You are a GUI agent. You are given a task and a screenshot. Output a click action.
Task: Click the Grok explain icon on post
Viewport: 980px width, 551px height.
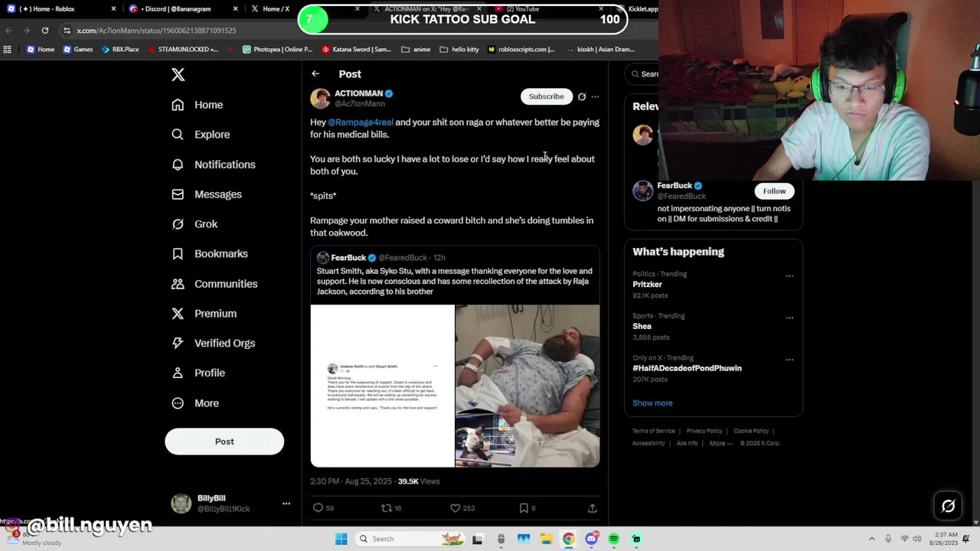[582, 96]
